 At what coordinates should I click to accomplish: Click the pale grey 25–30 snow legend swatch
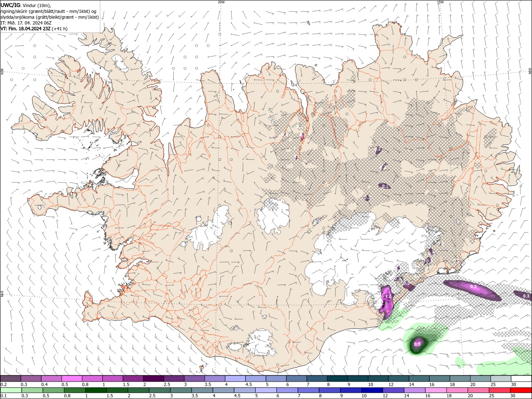point(501,379)
